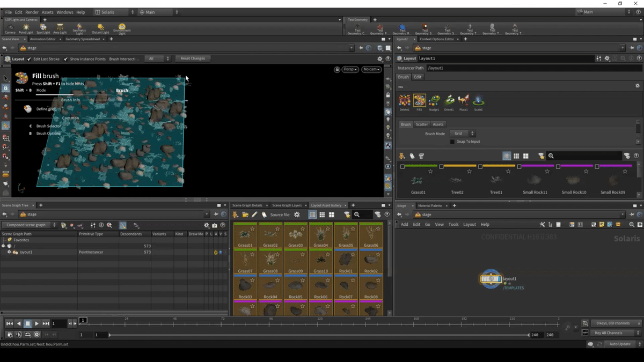This screenshot has height=362, width=644.
Task: Choose the Orient brush icon
Action: coord(449,100)
